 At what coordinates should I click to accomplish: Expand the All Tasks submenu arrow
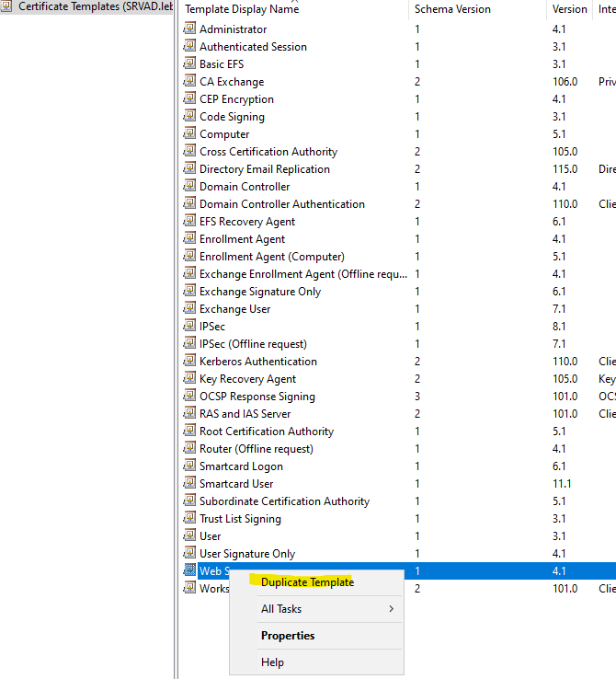click(392, 609)
